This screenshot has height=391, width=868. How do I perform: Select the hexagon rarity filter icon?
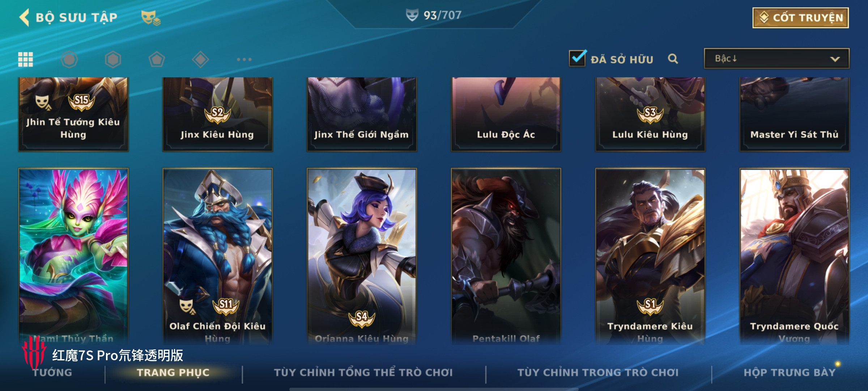113,59
